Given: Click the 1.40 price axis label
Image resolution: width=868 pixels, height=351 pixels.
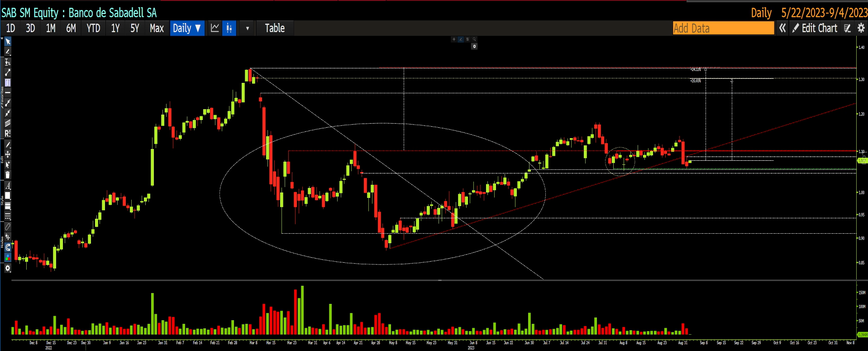Looking at the screenshot, I should [861, 47].
